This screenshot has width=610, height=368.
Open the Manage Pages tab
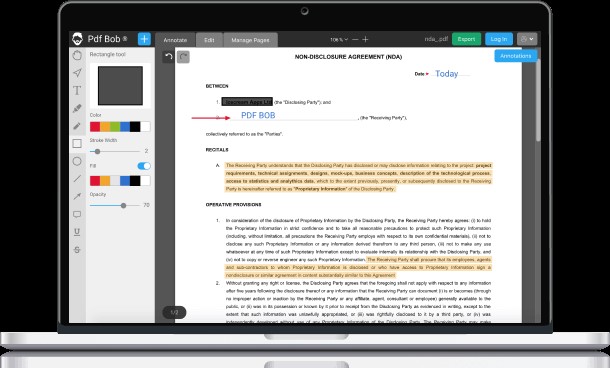coord(250,40)
